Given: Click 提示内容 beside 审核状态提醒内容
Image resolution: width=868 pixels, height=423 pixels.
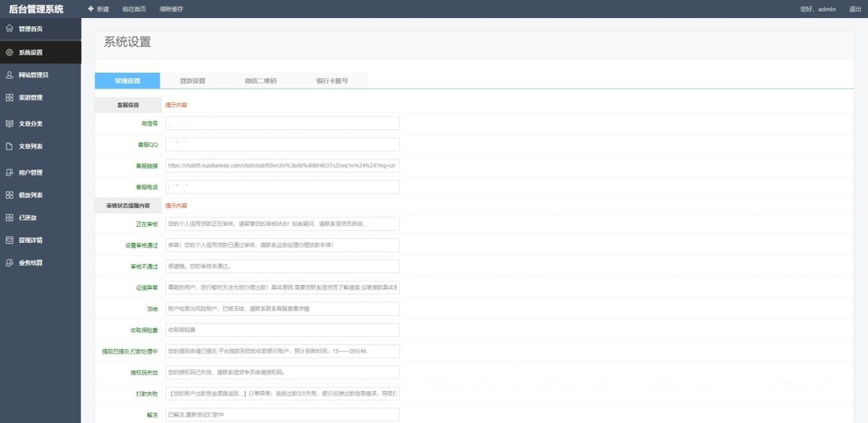Looking at the screenshot, I should pos(176,205).
